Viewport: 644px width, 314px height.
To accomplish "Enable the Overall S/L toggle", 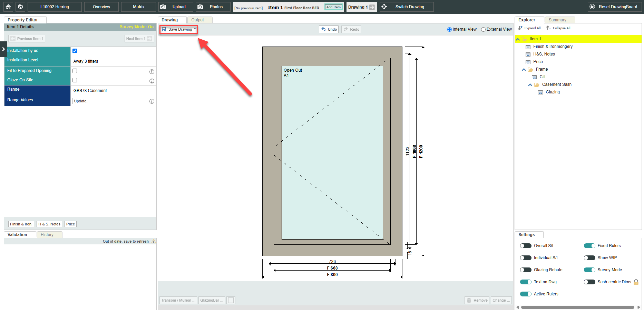I will pos(526,246).
